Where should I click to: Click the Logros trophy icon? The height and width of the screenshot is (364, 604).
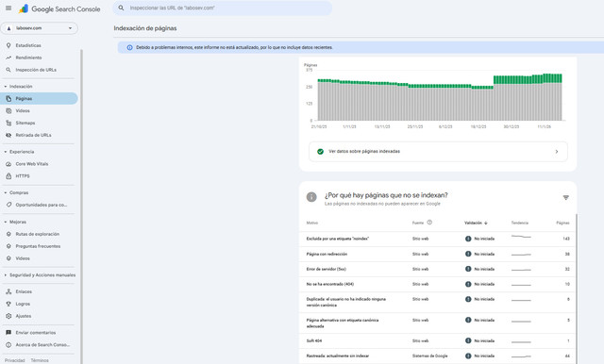(x=8, y=304)
